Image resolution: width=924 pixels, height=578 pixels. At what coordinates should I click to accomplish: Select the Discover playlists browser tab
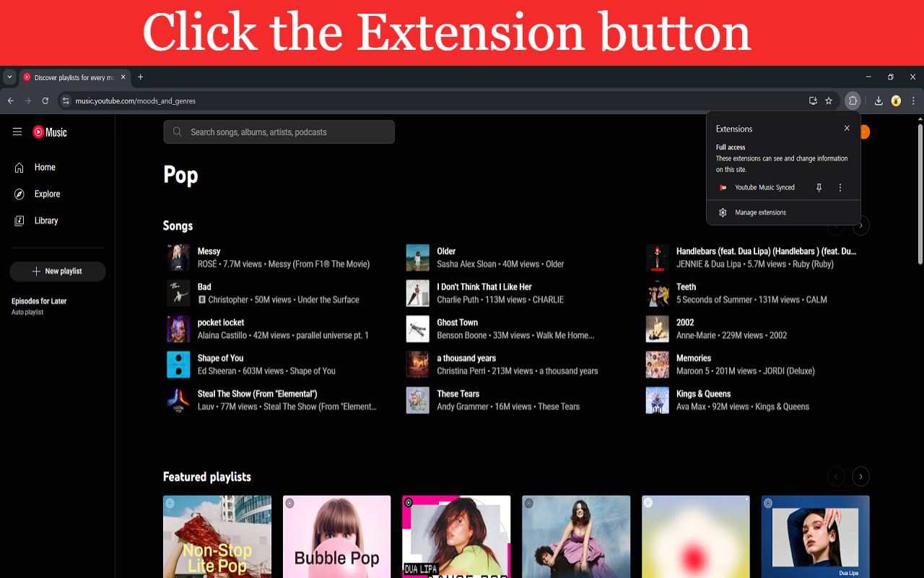[74, 77]
